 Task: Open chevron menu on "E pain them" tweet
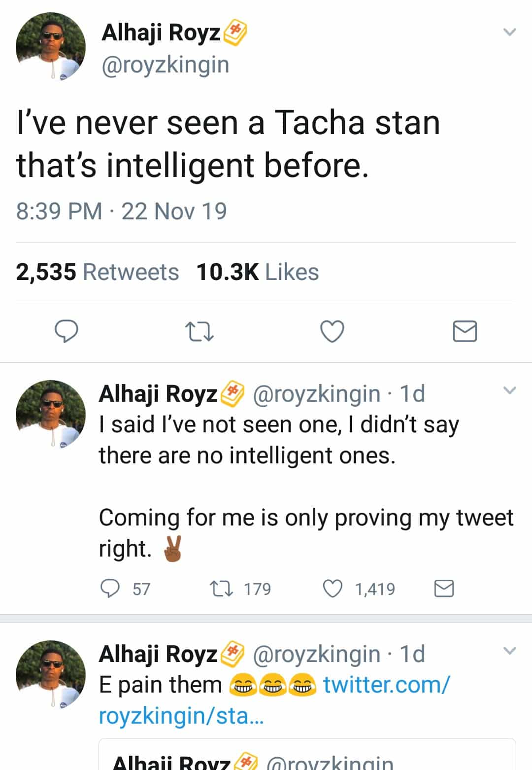510,651
